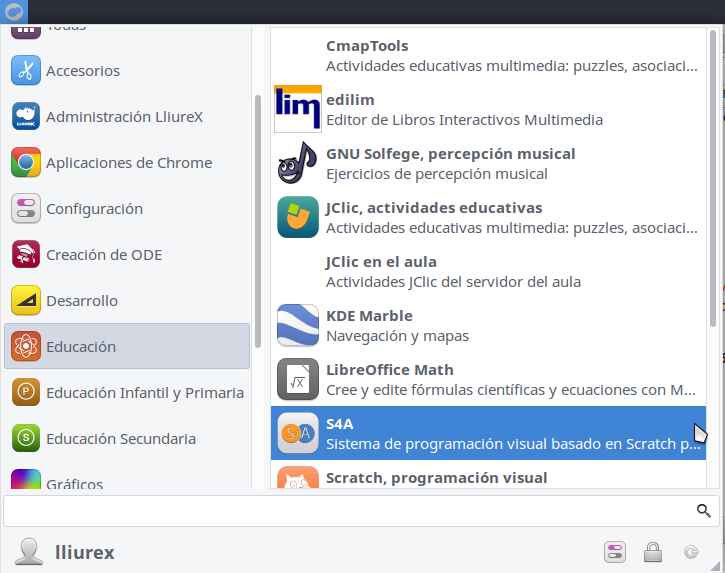Open the edilim application icon
The width and height of the screenshot is (725, 573).
point(297,109)
